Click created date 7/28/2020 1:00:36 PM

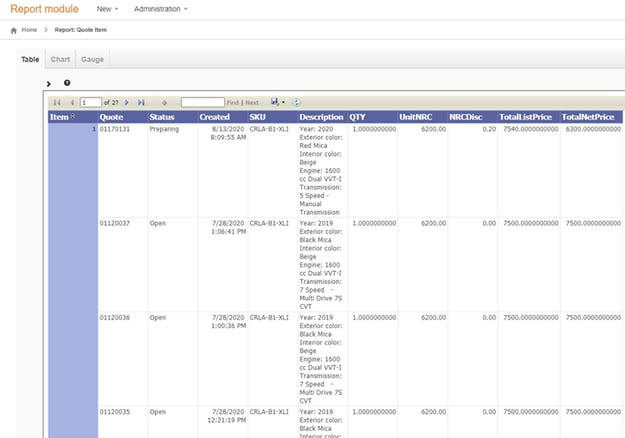[x=228, y=322]
